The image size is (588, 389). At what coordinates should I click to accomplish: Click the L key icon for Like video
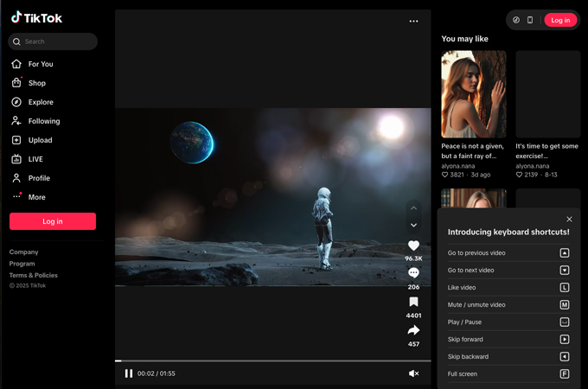tap(565, 288)
